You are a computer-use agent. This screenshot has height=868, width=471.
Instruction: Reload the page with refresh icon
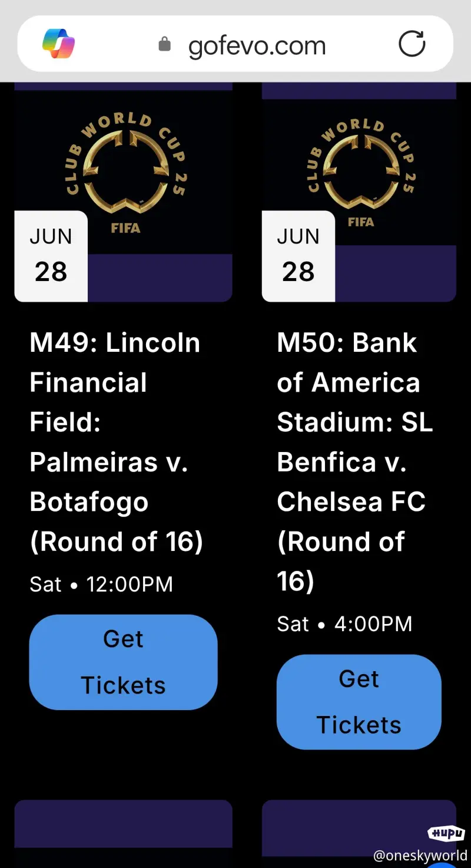point(412,44)
